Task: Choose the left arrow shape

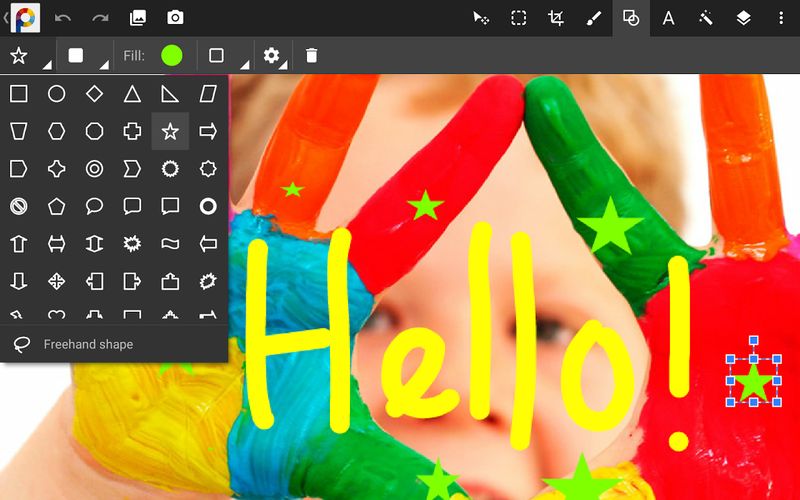Action: (x=208, y=244)
